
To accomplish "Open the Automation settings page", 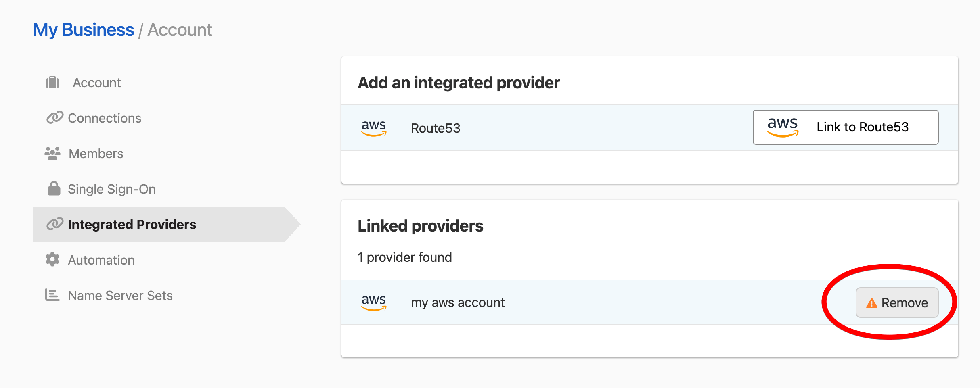I will [x=101, y=260].
